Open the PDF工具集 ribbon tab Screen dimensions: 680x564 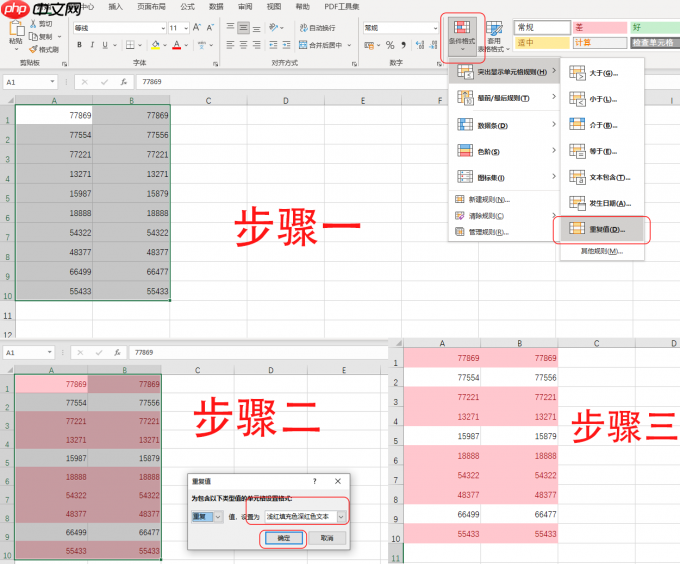[342, 7]
